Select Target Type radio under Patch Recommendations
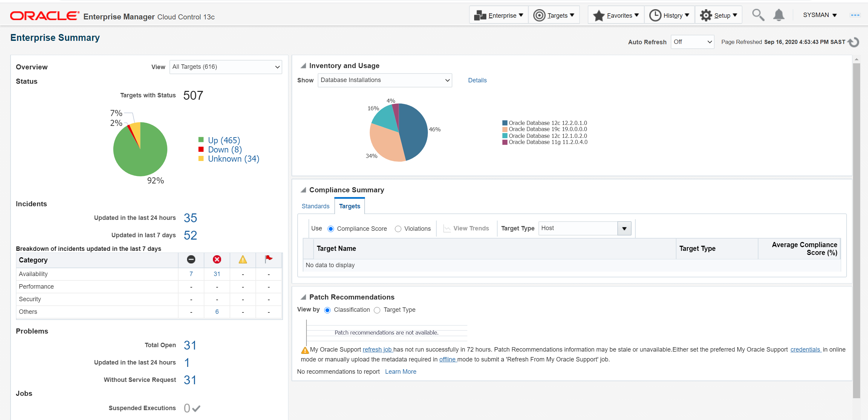Screen dimensions: 868x420 377,310
